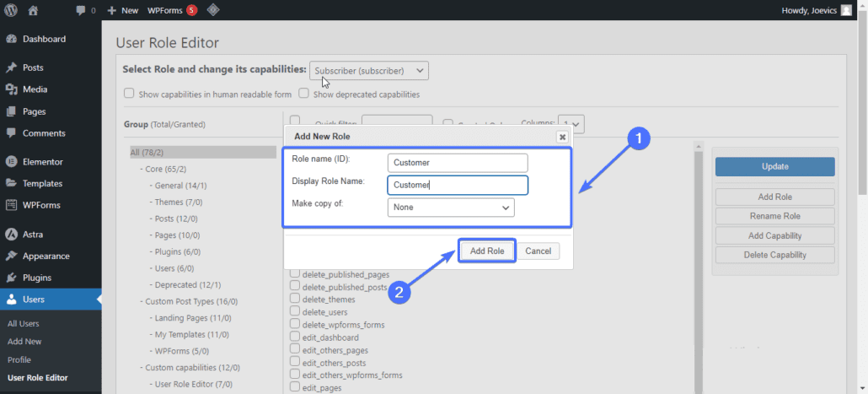Check edit_others_posts capability
The image size is (868, 394).
(295, 363)
